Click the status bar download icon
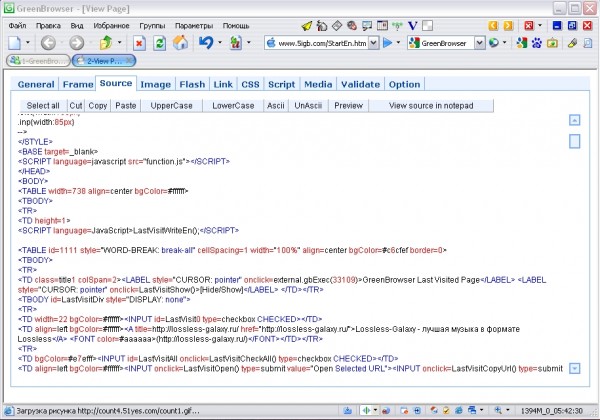Image resolution: width=600 pixels, height=420 pixels. (347, 410)
